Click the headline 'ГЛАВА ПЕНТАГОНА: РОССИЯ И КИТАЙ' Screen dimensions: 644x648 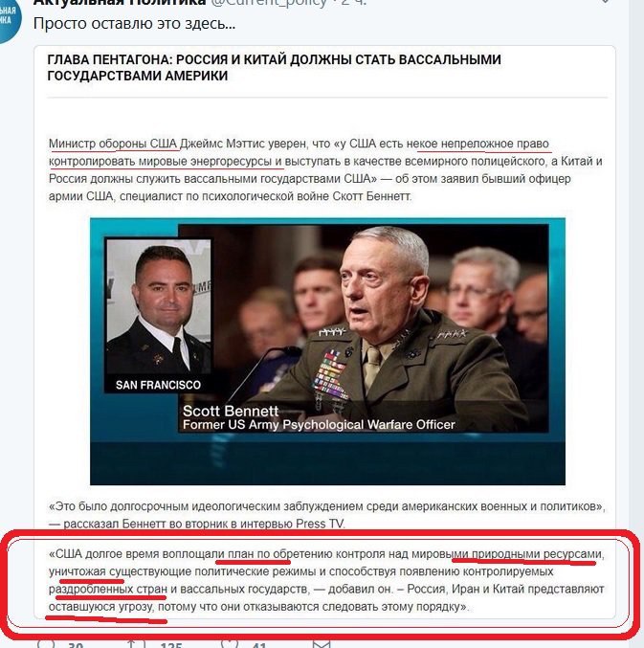tap(274, 68)
